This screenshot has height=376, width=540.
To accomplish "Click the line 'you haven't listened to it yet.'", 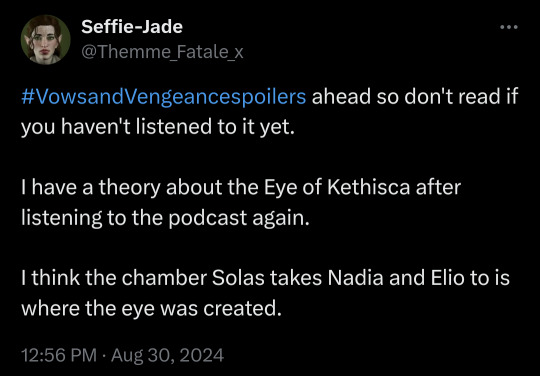I will (158, 127).
